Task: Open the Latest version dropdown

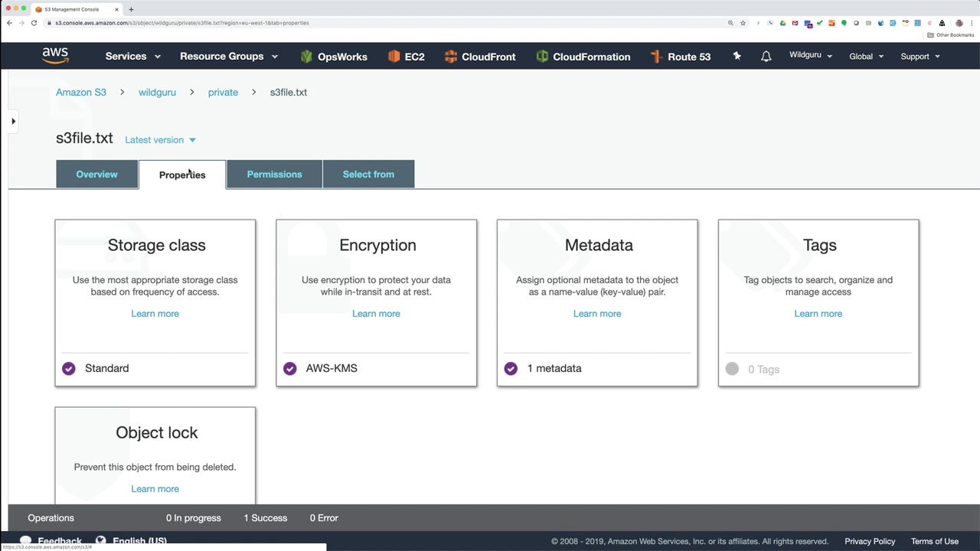Action: click(160, 140)
